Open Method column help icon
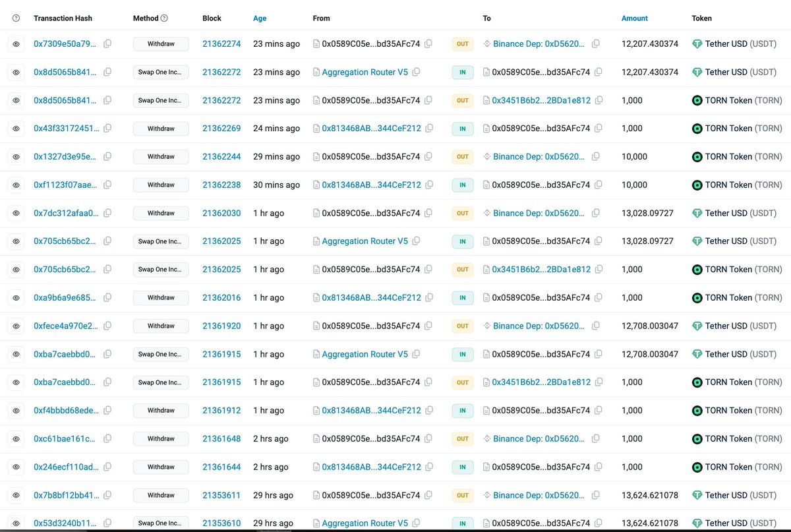The width and height of the screenshot is (791, 532). [x=164, y=18]
